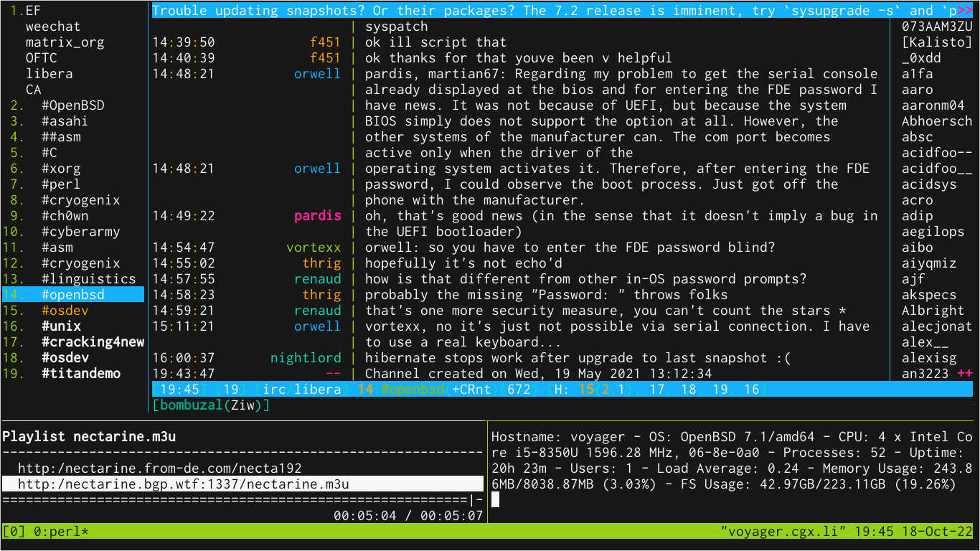
Task: Click the Playlist nectarine.m3u heading
Action: [x=89, y=437]
